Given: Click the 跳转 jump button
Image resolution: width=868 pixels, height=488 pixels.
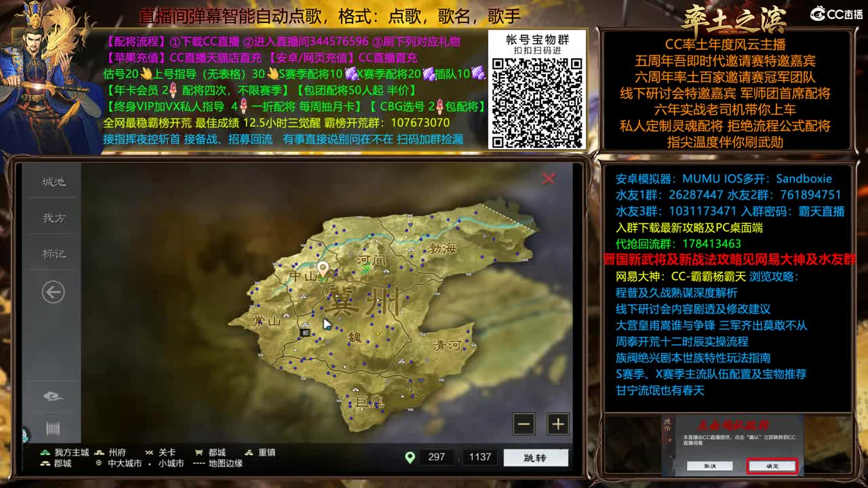Looking at the screenshot, I should click(x=536, y=457).
